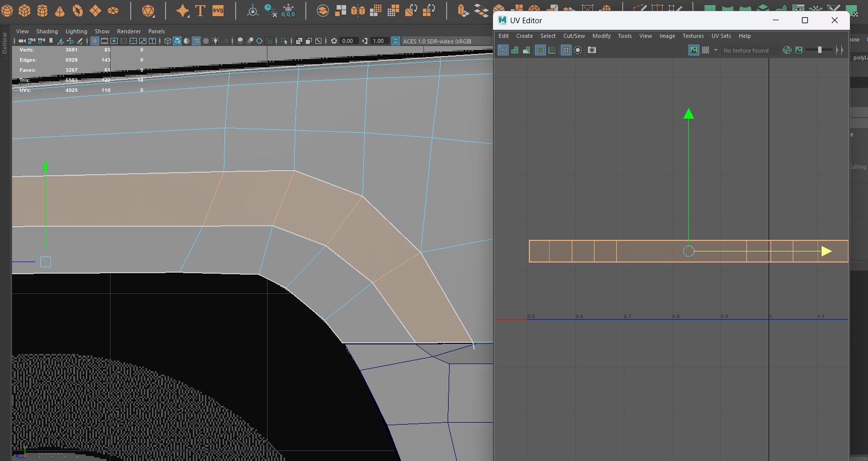
Task: Open the ACES 1.0 SDR-video view transform dropdown
Action: 437,41
